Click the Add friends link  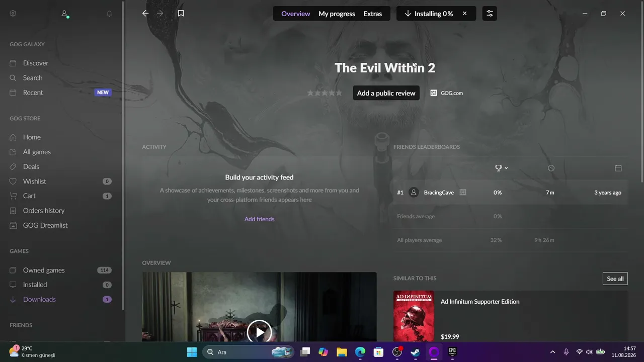[259, 219]
